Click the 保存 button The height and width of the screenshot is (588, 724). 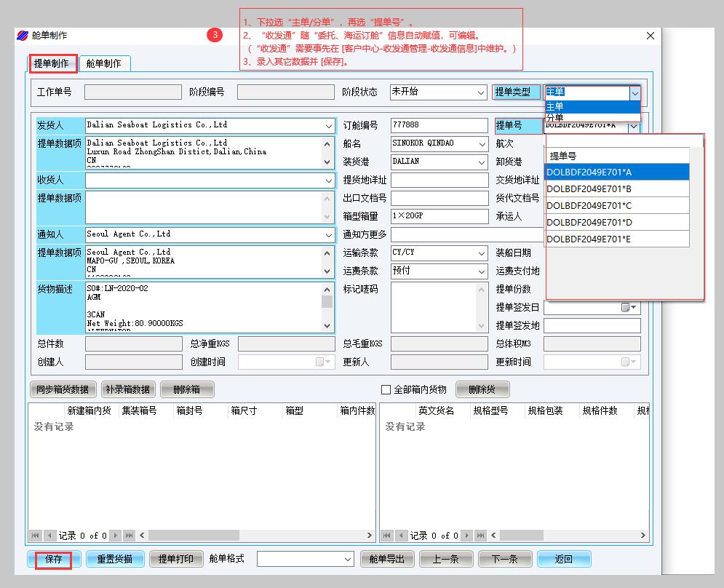click(x=53, y=560)
